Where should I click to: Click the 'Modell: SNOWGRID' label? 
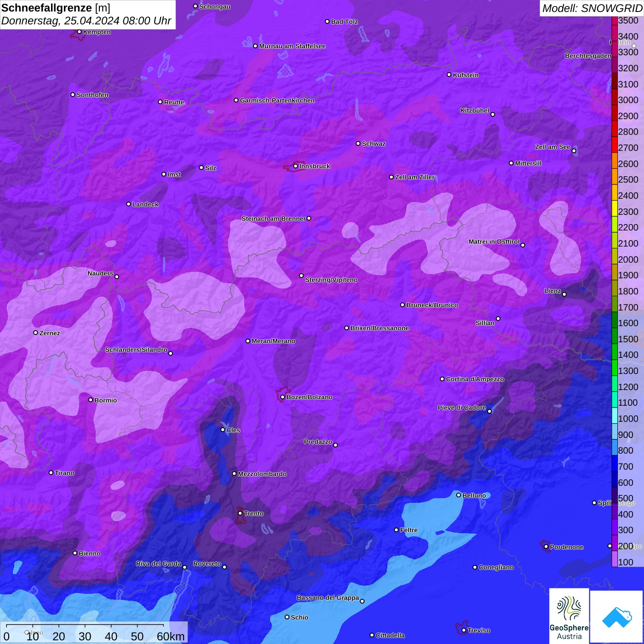coord(592,8)
